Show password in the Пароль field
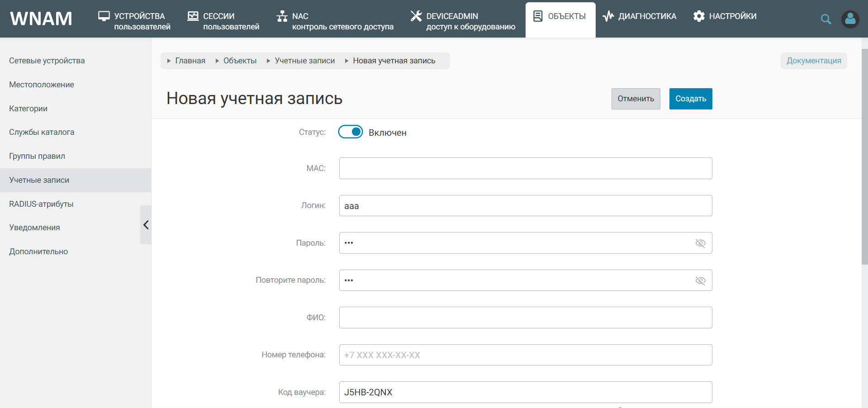This screenshot has width=868, height=408. point(700,243)
